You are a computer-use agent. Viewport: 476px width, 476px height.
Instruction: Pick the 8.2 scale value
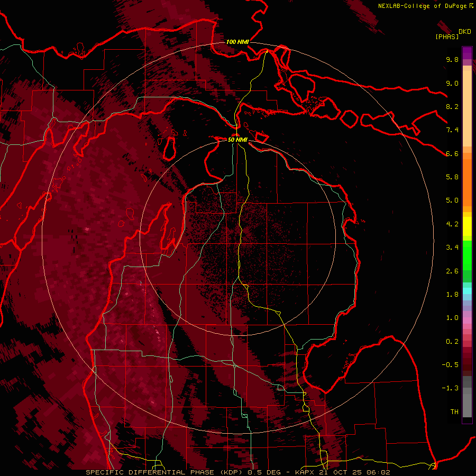452,106
